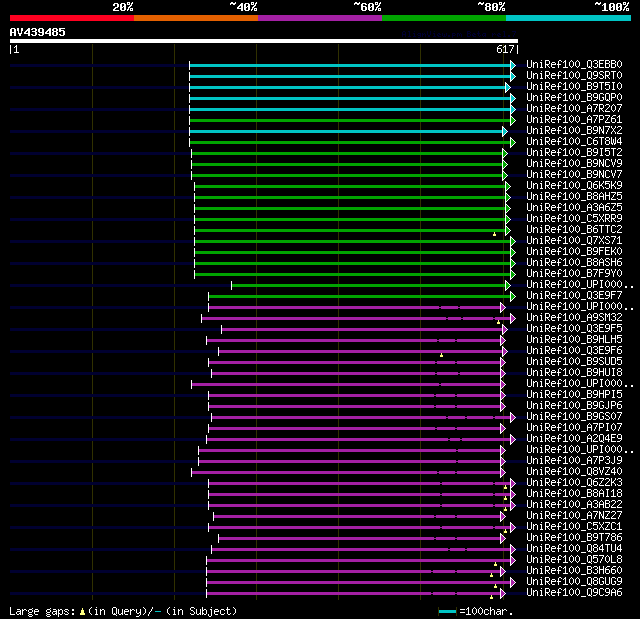Click the UniRef100_A9SM32 label
The image size is (640, 619).
[x=574, y=318]
